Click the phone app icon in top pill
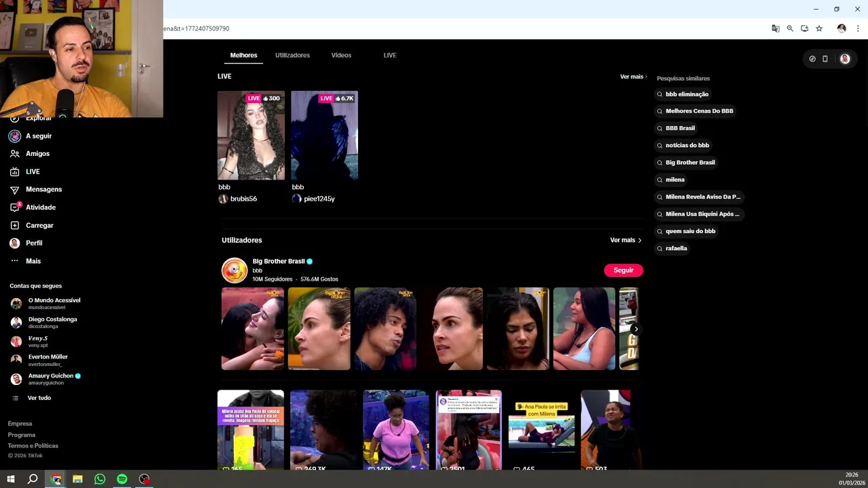 825,59
